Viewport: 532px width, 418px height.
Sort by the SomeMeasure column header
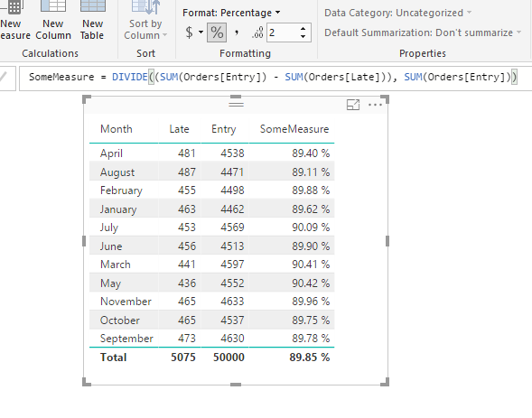click(294, 129)
